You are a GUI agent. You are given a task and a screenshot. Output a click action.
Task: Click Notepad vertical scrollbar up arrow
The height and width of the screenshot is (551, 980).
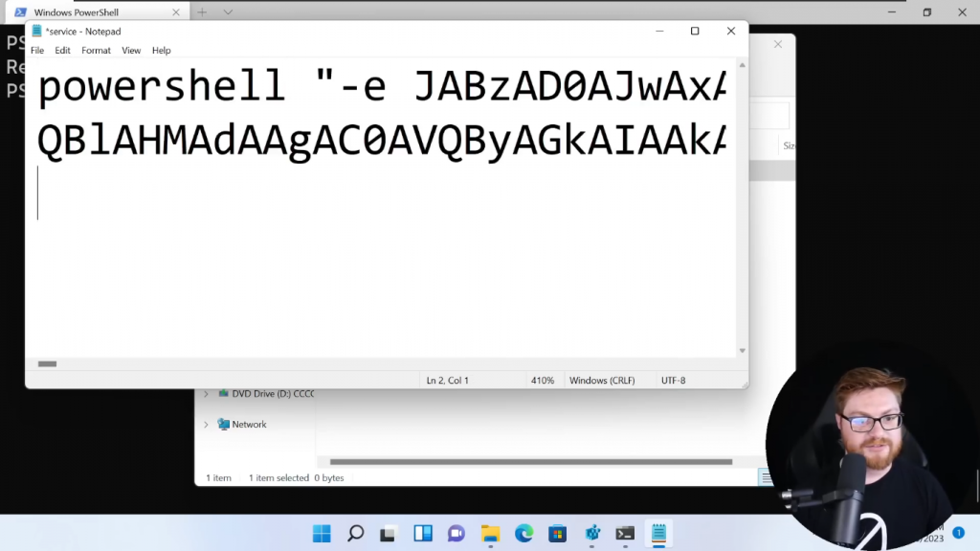[x=743, y=65]
